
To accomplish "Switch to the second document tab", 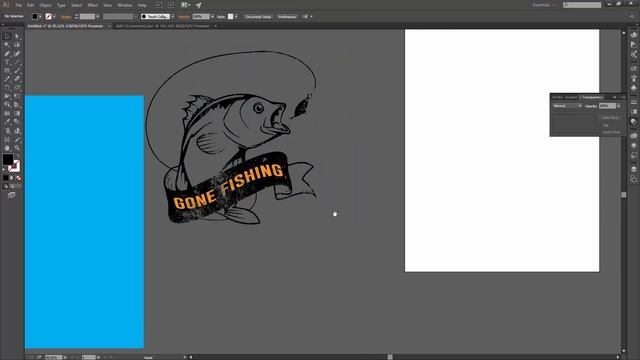I will coord(163,26).
